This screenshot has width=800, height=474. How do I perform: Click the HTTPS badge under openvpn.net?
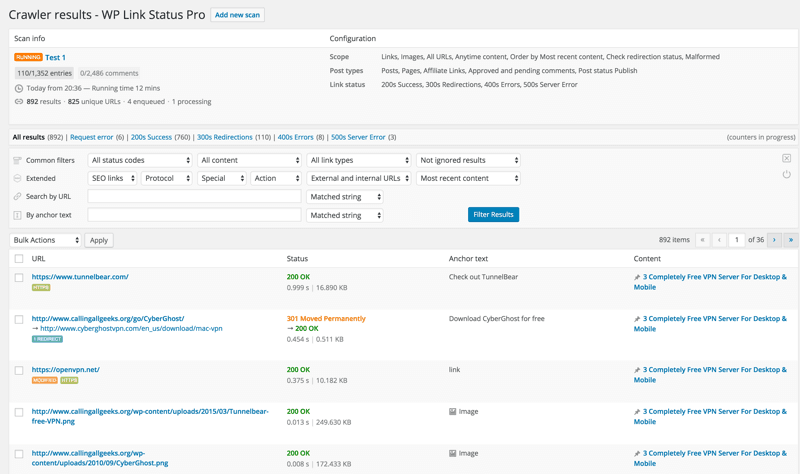(x=69, y=381)
